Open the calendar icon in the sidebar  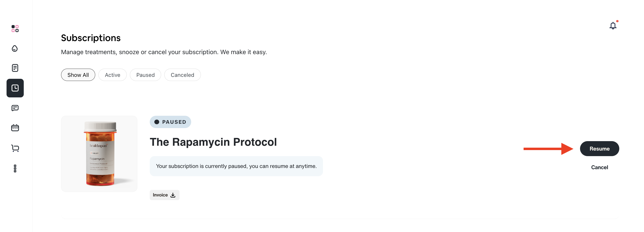pyautogui.click(x=15, y=128)
